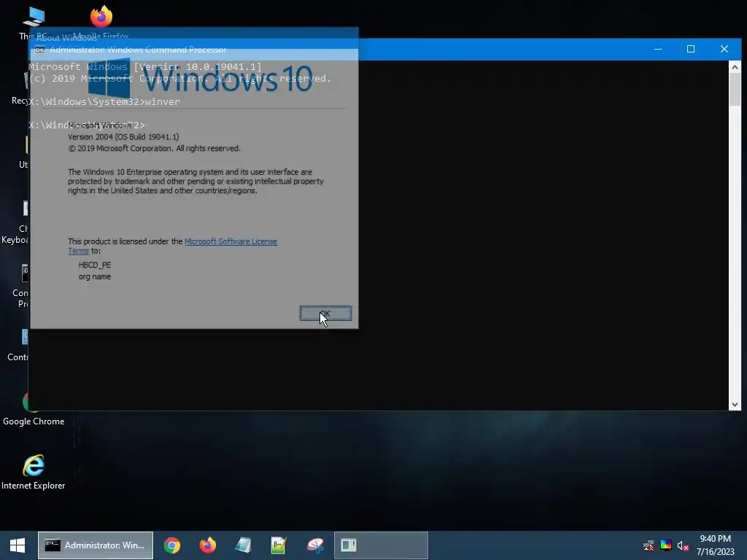Click the muted volume tray icon
Image resolution: width=747 pixels, height=560 pixels.
[x=683, y=545]
